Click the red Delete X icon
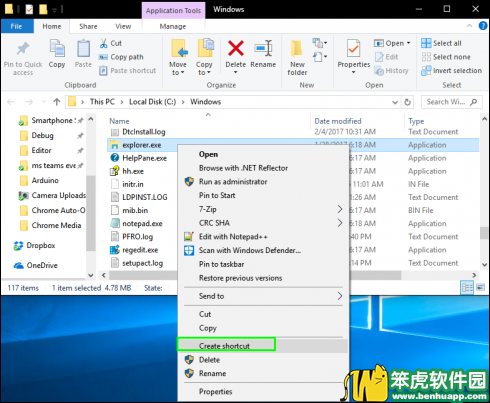The height and width of the screenshot is (403, 490). click(x=236, y=48)
